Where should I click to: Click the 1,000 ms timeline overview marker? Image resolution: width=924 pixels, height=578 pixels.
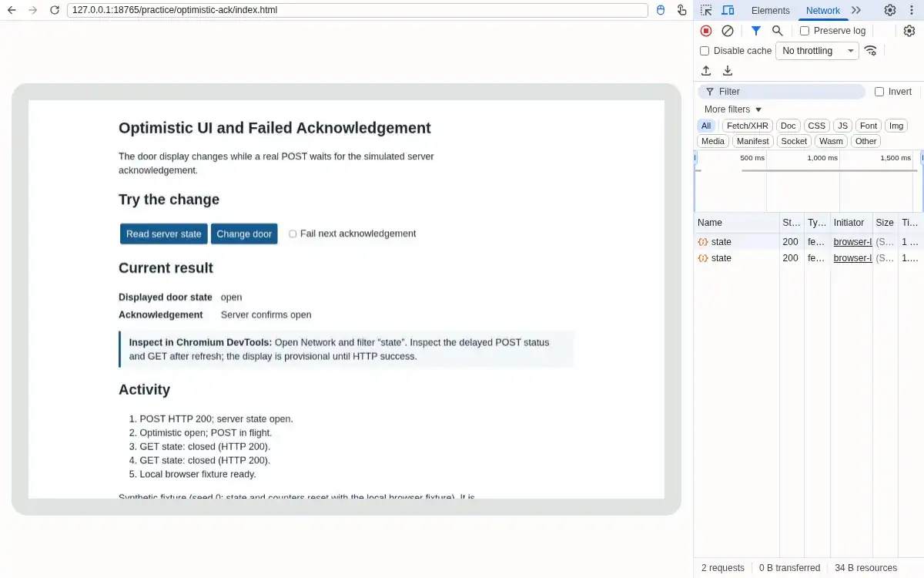(822, 158)
